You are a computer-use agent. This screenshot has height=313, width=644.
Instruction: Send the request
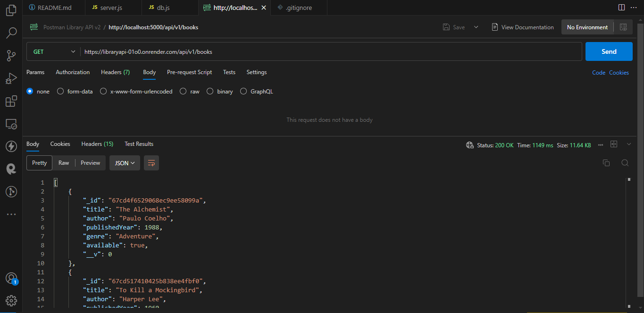tap(609, 52)
